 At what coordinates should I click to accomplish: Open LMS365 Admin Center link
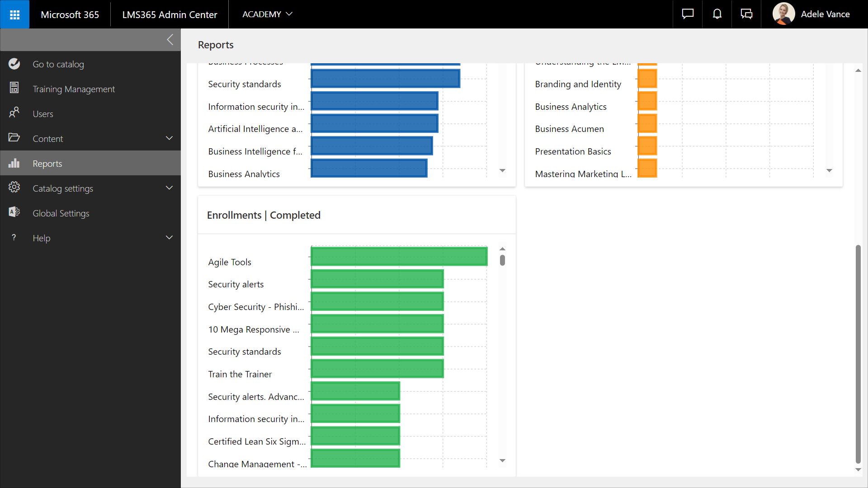(170, 14)
